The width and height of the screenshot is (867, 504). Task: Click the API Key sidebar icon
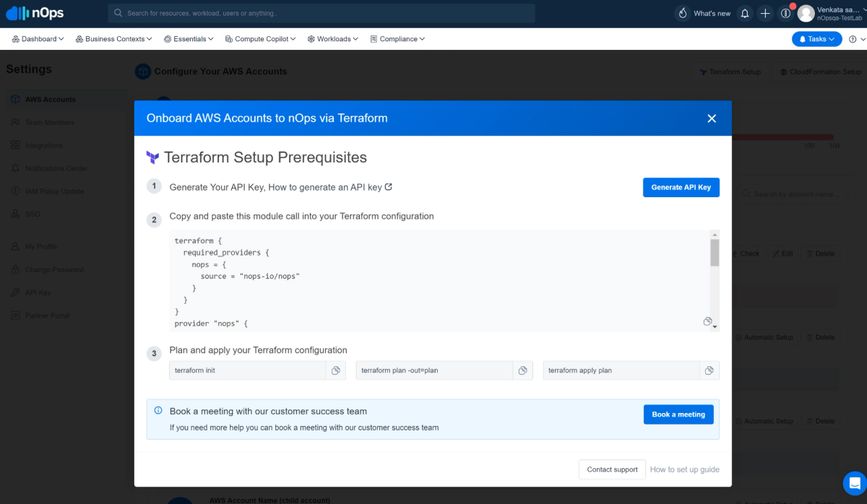pos(15,292)
